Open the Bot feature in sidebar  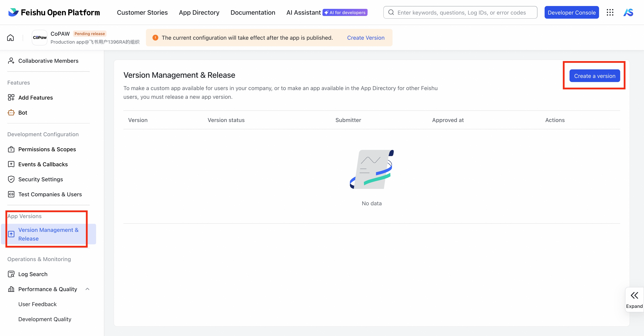(x=23, y=113)
